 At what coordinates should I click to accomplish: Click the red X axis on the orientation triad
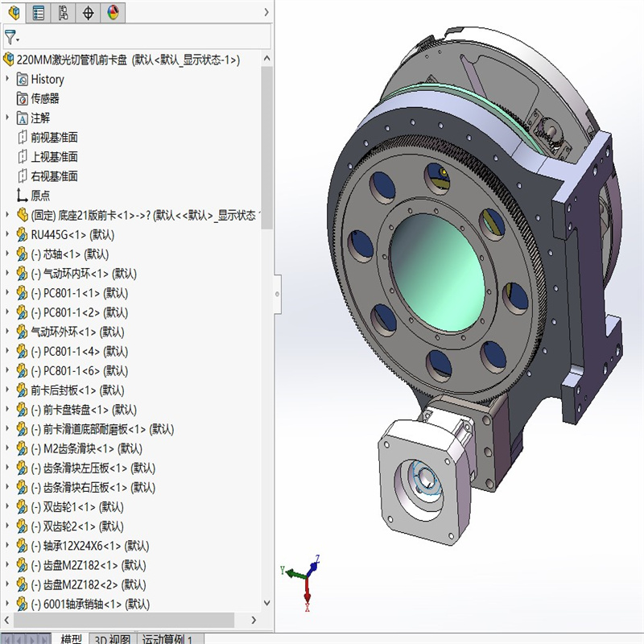coord(308,596)
